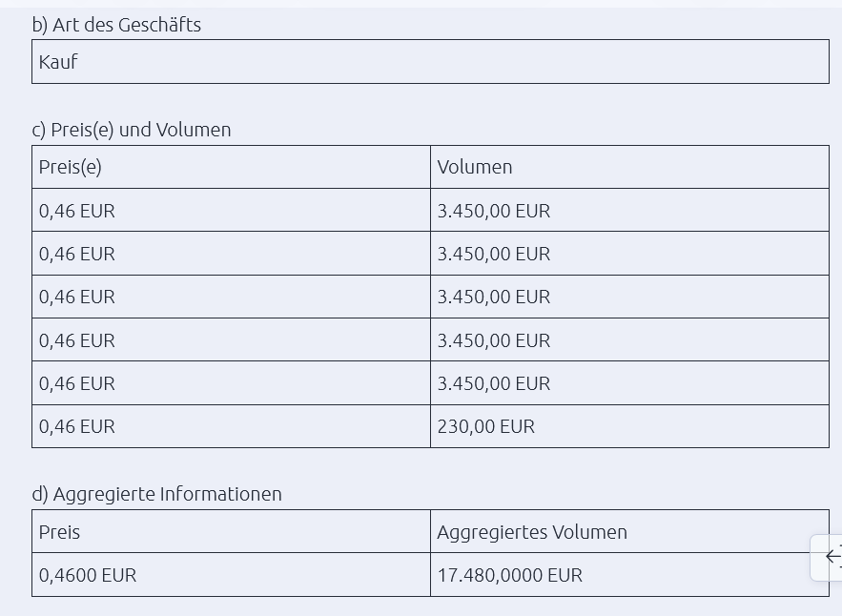
Task: Click the "d) Aggregierte Informationen" heading
Action: pos(157,494)
